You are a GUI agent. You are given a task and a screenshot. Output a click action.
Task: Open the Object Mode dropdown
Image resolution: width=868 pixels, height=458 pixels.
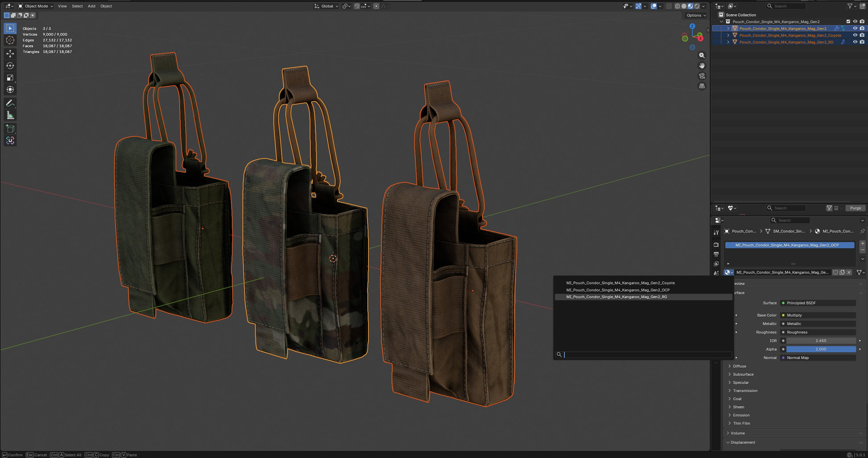tap(36, 6)
